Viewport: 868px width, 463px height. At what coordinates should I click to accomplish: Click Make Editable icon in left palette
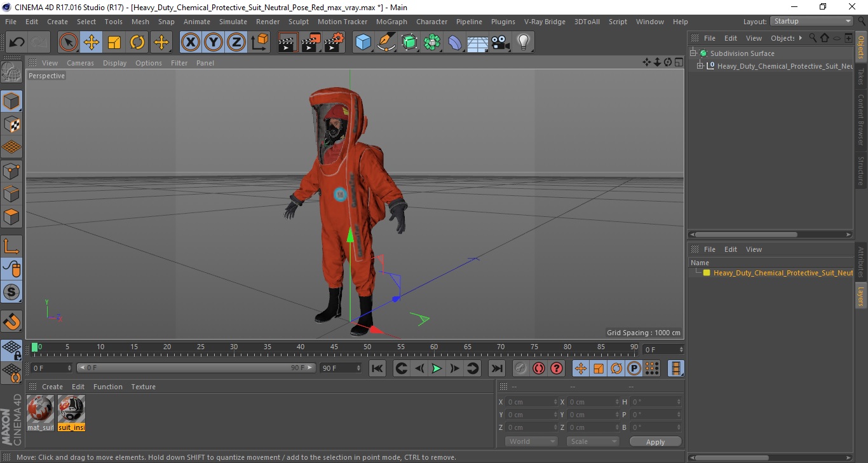click(11, 72)
